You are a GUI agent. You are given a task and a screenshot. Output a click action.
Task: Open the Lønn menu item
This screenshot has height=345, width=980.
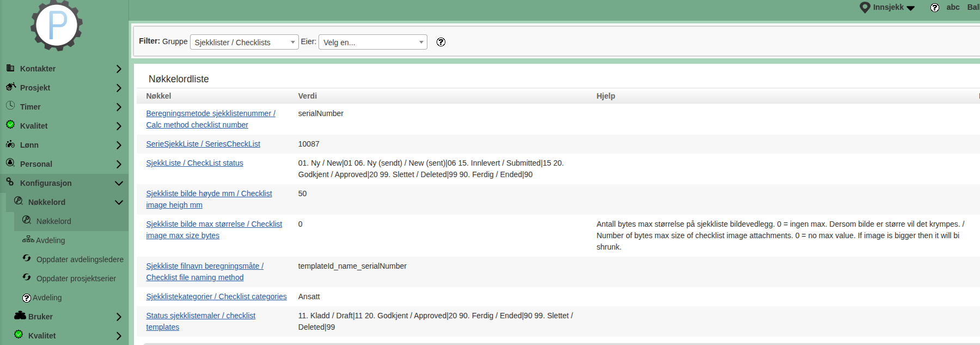tap(29, 145)
